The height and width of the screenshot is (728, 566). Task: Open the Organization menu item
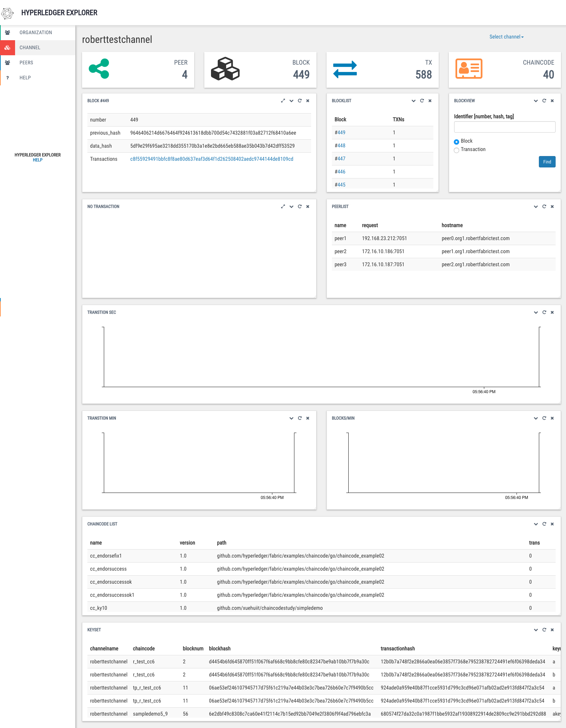38,32
